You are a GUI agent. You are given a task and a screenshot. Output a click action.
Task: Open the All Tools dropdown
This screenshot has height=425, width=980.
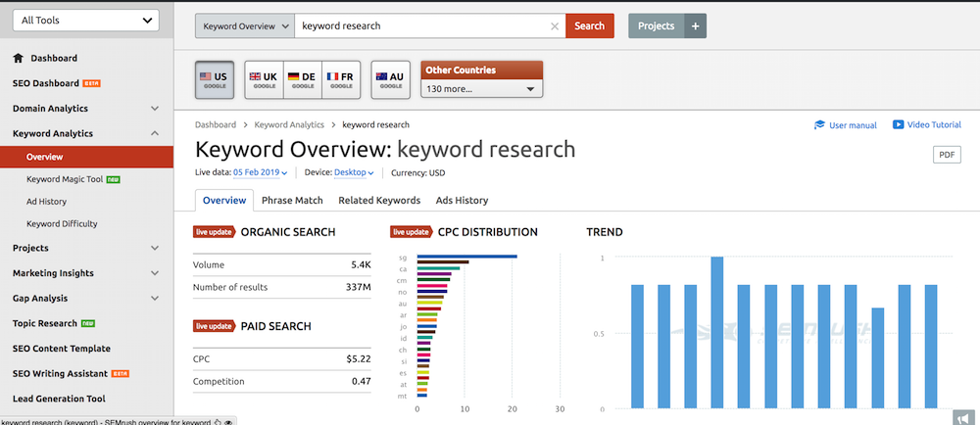point(86,20)
